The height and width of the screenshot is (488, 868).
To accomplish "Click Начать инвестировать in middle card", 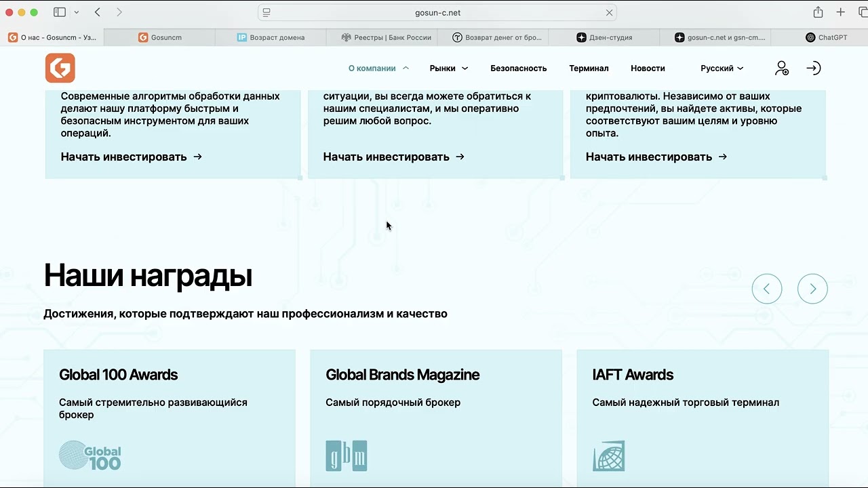I will tap(394, 157).
